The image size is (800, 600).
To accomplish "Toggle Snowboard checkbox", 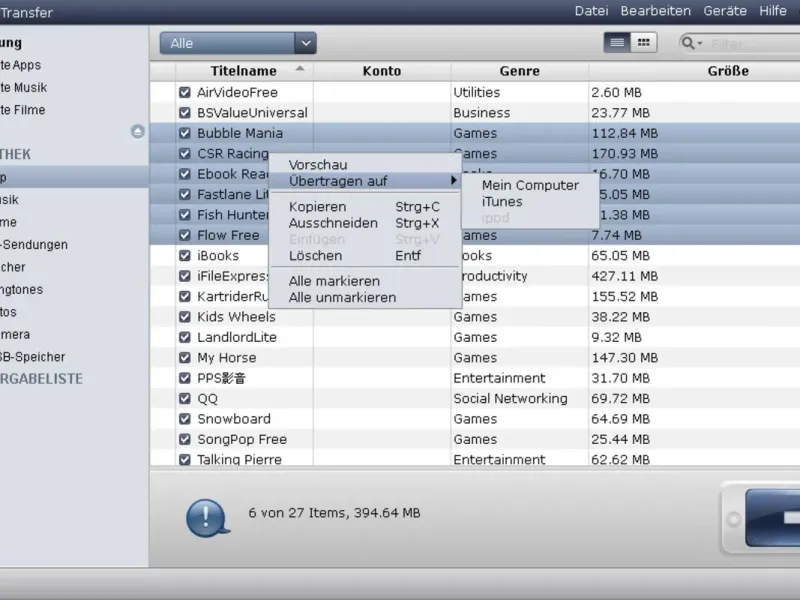I will (185, 419).
